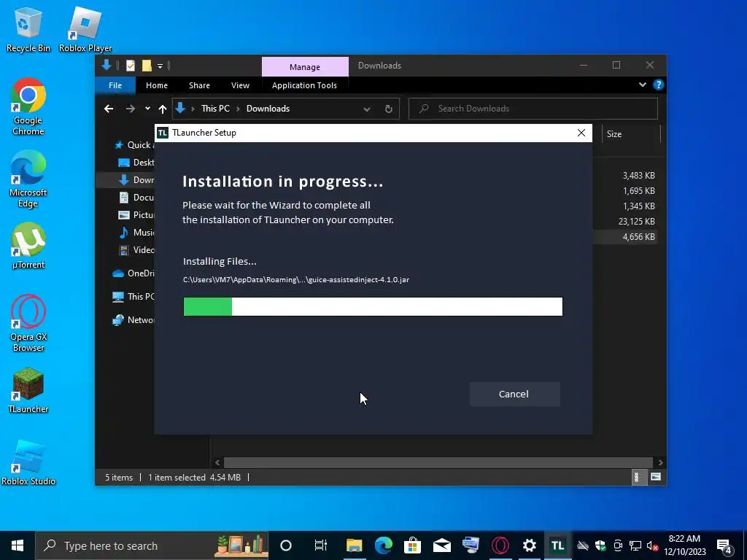Select the file sized 3,483 KB
This screenshot has height=560, width=747.
coord(638,176)
